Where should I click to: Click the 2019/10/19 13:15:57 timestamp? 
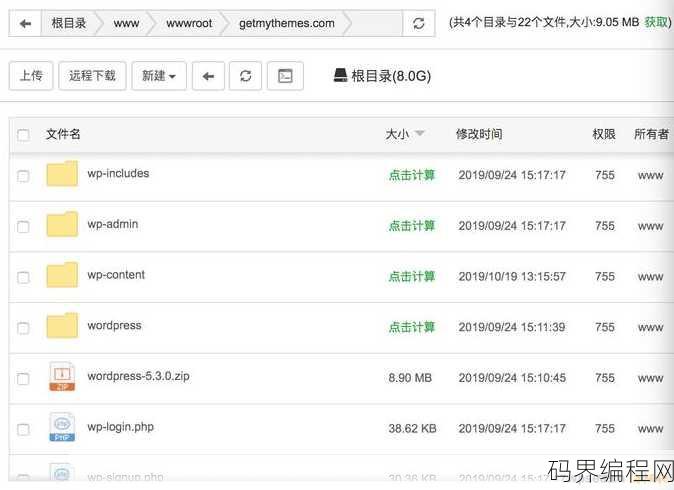click(x=512, y=277)
